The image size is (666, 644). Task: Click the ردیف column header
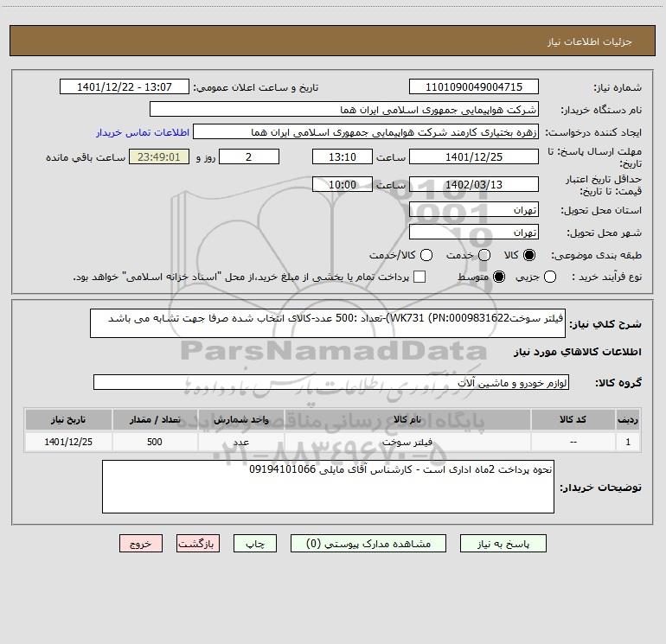[628, 420]
